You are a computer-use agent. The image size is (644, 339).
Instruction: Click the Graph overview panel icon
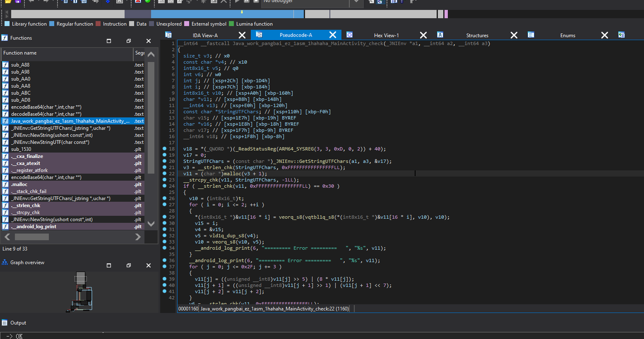point(5,263)
